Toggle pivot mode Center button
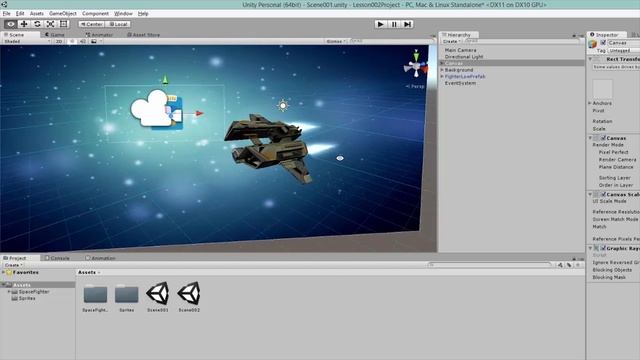This screenshot has width=640, height=360. 92,24
